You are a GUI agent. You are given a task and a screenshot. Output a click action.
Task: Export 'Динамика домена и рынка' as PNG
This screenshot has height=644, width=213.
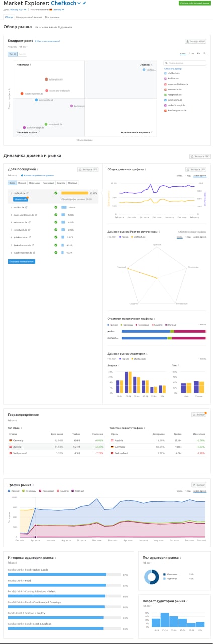(x=199, y=156)
